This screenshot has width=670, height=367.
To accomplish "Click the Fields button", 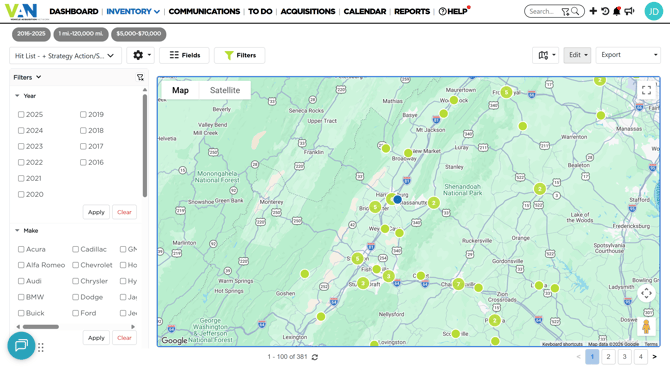I will [x=185, y=55].
